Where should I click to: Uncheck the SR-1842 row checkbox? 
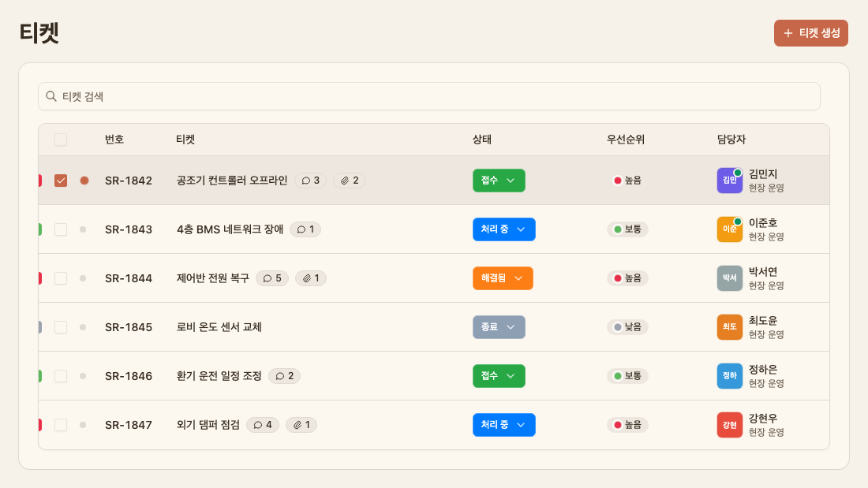point(61,181)
